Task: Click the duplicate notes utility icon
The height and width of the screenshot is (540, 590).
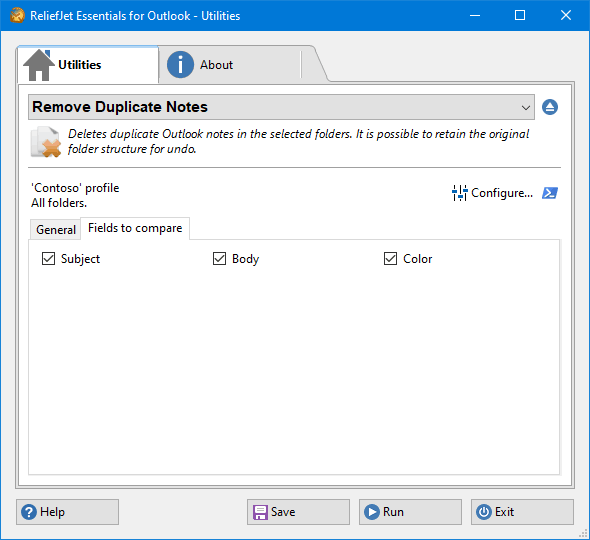Action: click(x=46, y=142)
